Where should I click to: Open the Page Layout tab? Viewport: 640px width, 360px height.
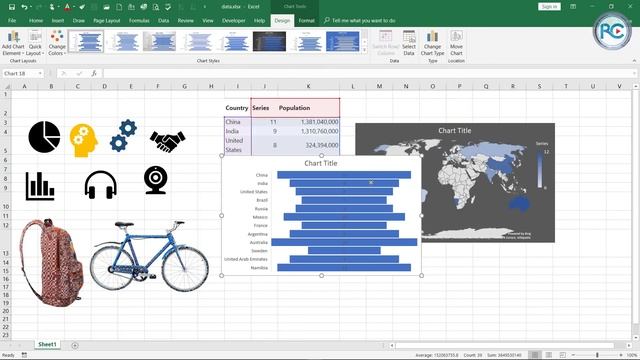pos(107,20)
